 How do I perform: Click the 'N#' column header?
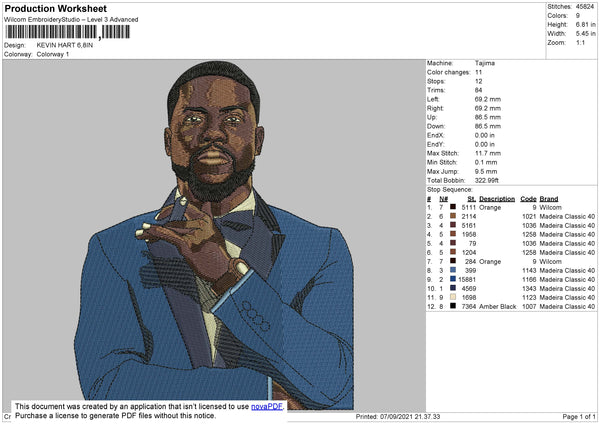443,199
